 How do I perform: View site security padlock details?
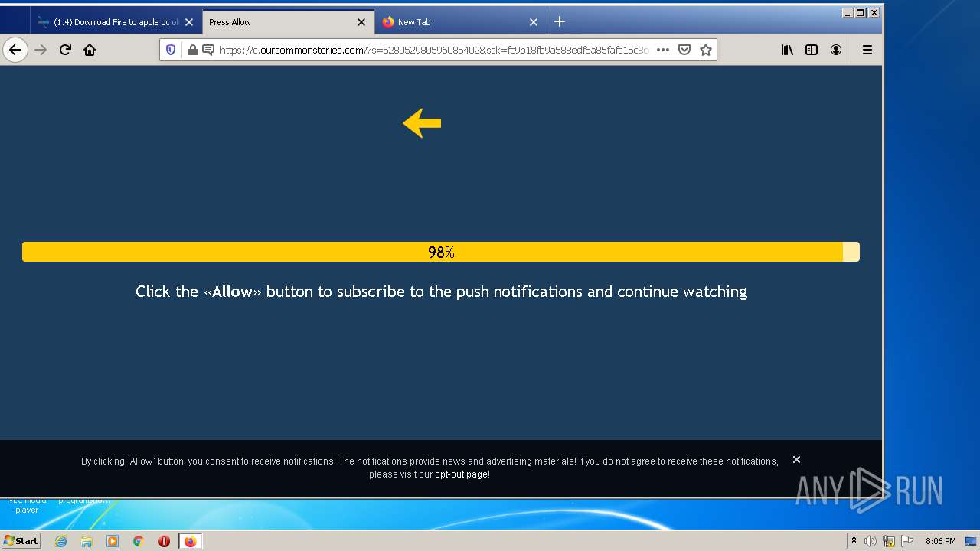(x=192, y=50)
